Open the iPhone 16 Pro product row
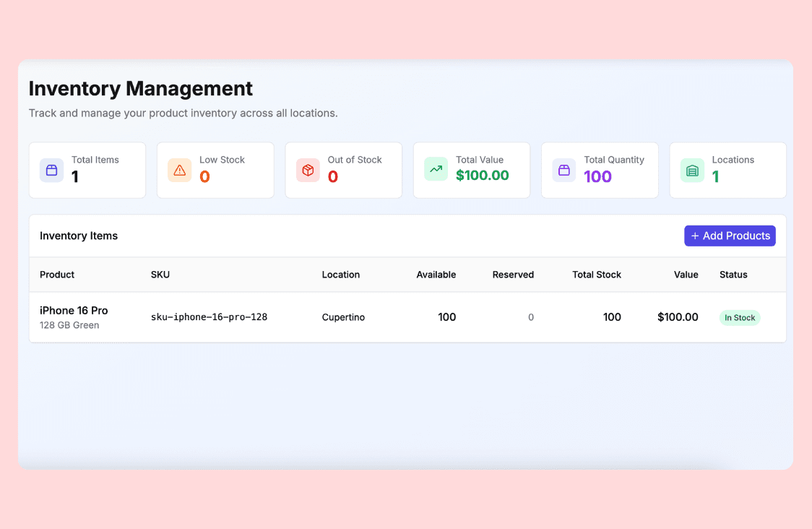 [407, 317]
